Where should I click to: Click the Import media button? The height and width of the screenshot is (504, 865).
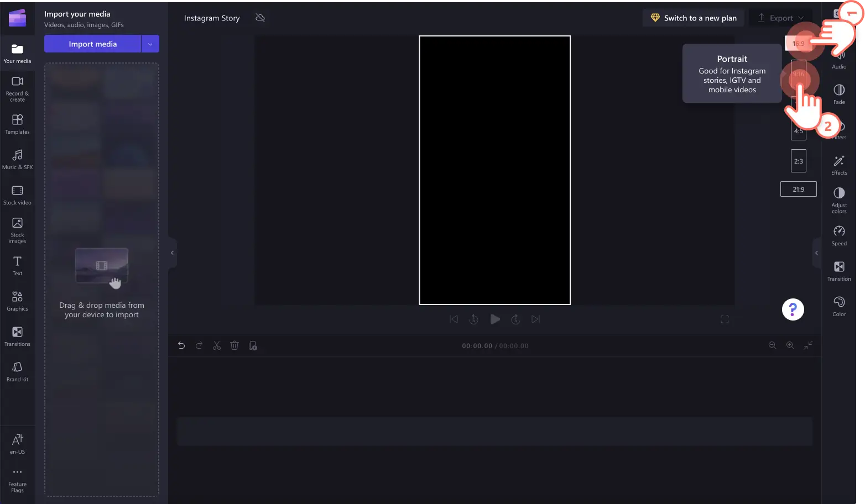click(93, 44)
